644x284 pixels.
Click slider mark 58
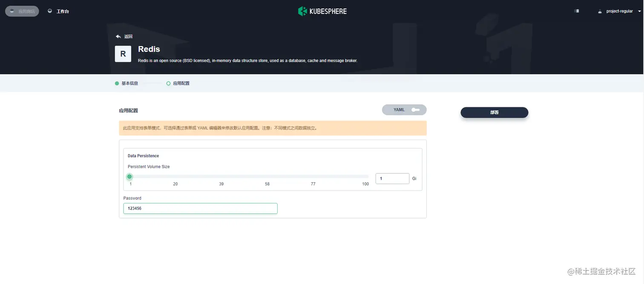[267, 184]
